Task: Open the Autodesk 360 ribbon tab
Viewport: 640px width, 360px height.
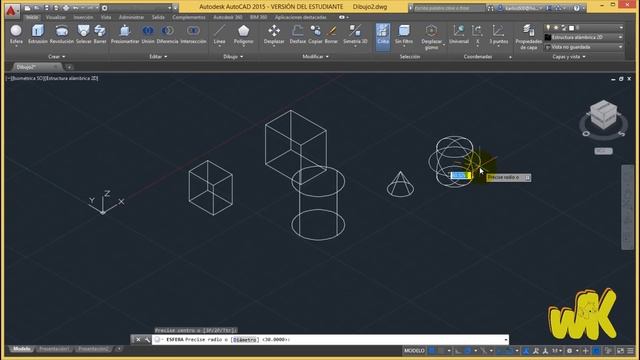Action: (x=228, y=18)
